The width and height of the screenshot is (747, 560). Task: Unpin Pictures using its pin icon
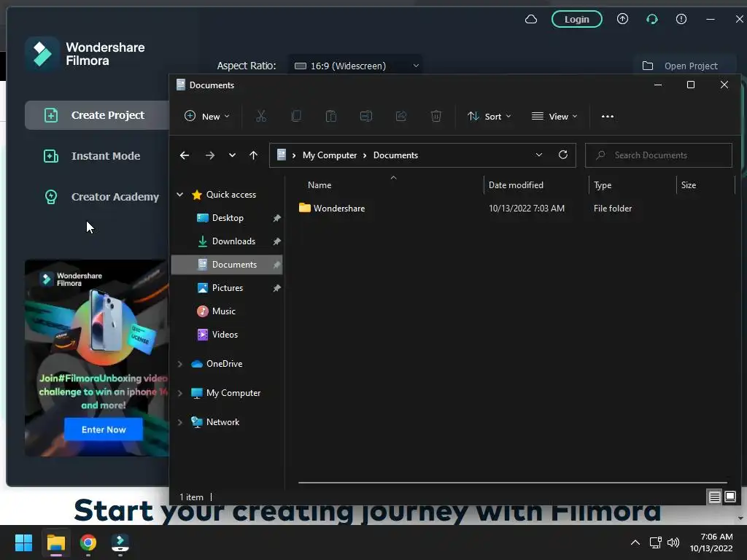click(x=276, y=288)
